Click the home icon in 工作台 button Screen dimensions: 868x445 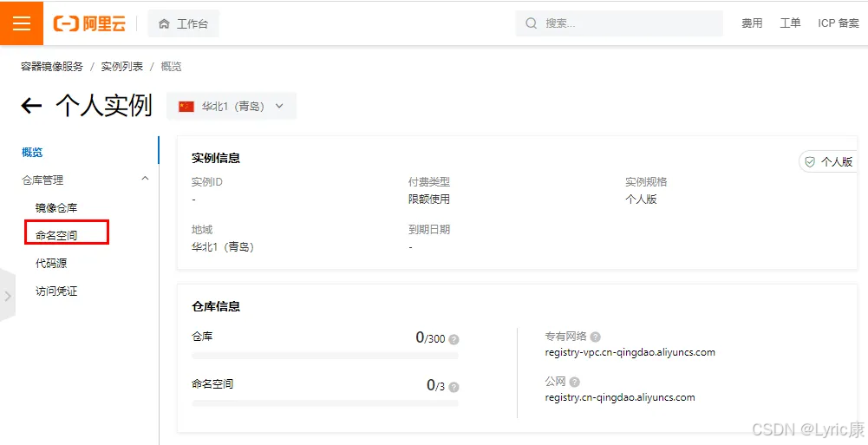tap(164, 23)
